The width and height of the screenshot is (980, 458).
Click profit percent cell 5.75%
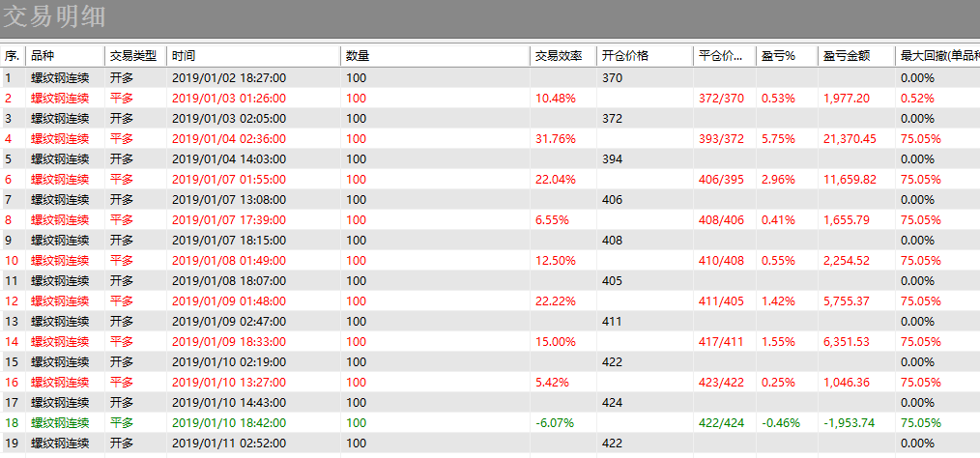[x=778, y=139]
